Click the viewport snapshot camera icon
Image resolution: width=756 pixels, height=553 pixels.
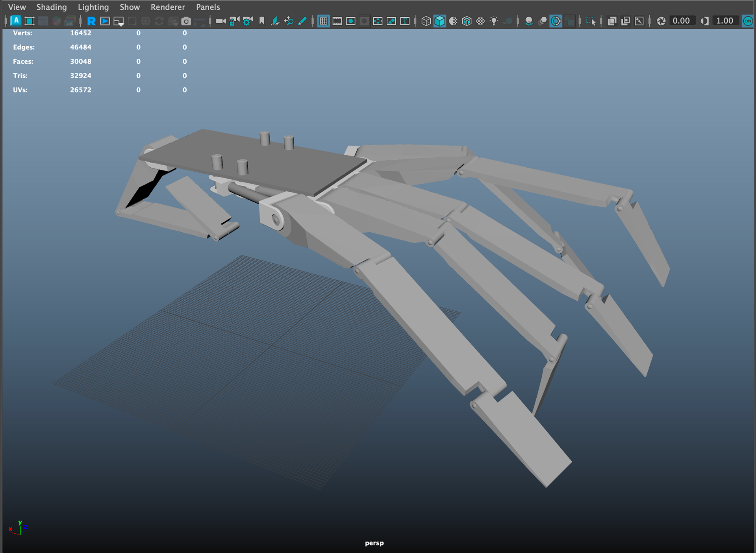point(186,21)
